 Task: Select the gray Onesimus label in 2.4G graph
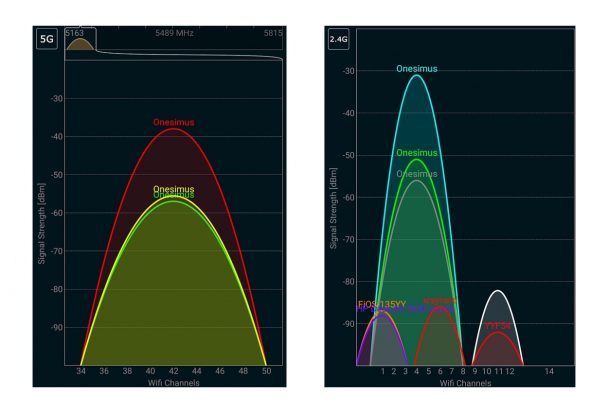(417, 174)
